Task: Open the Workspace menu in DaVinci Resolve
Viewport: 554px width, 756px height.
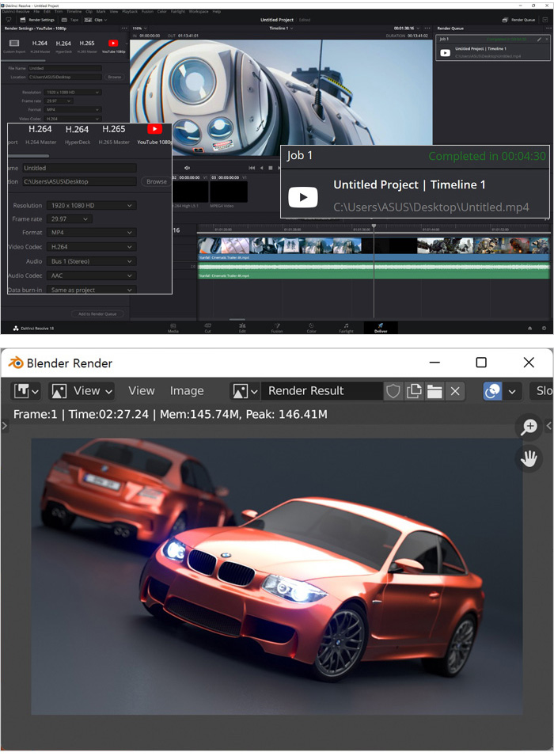Action: [198, 12]
